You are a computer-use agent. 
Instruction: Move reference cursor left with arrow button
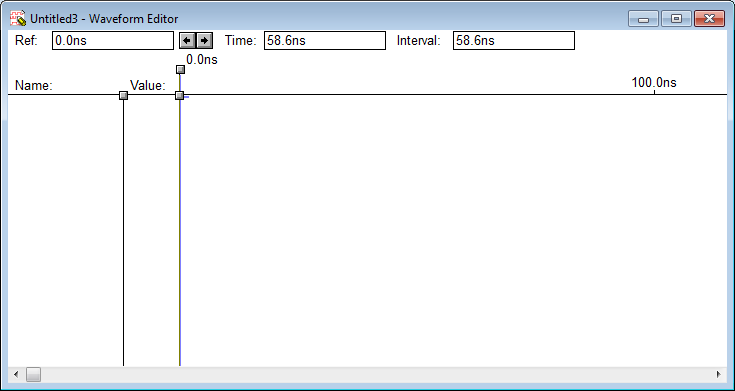pyautogui.click(x=188, y=41)
